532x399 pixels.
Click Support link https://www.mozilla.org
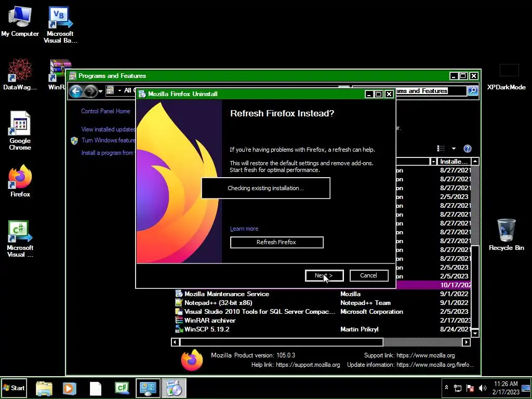(425, 355)
